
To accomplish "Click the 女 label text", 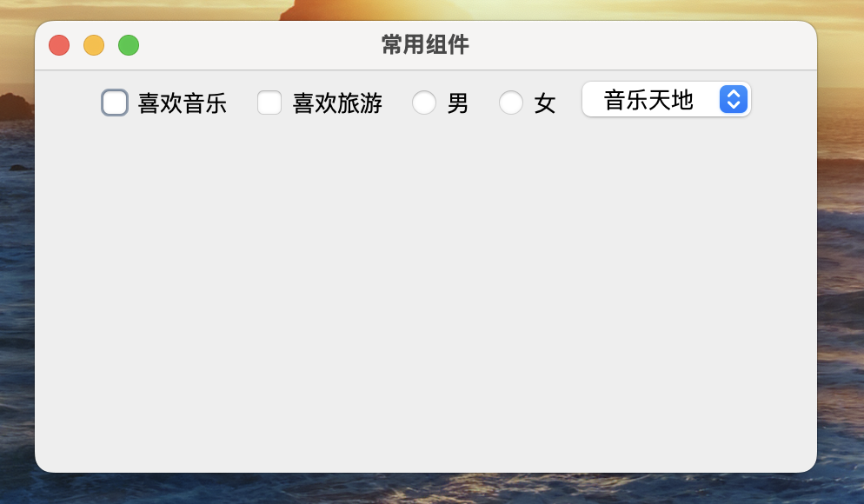I will 544,103.
